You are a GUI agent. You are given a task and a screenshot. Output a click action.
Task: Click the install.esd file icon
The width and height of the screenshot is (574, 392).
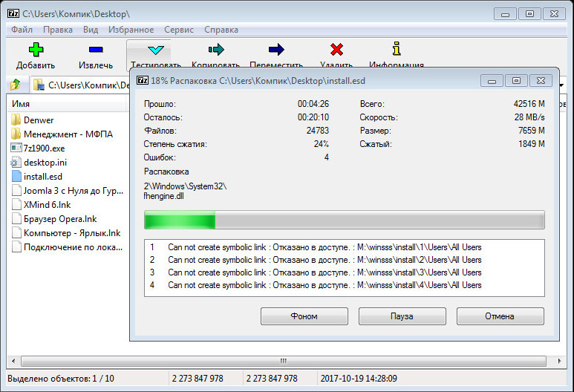16,176
